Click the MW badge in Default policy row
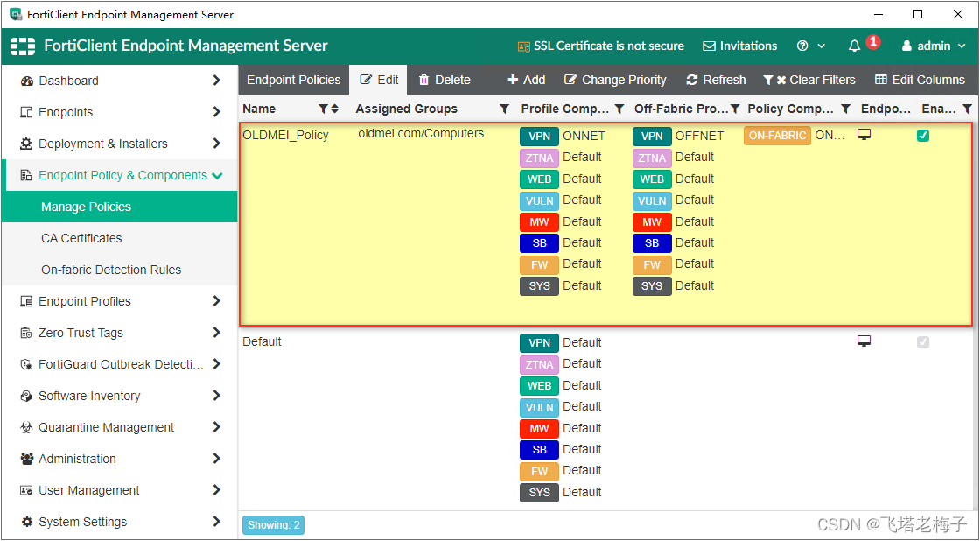980x541 pixels. (x=539, y=428)
